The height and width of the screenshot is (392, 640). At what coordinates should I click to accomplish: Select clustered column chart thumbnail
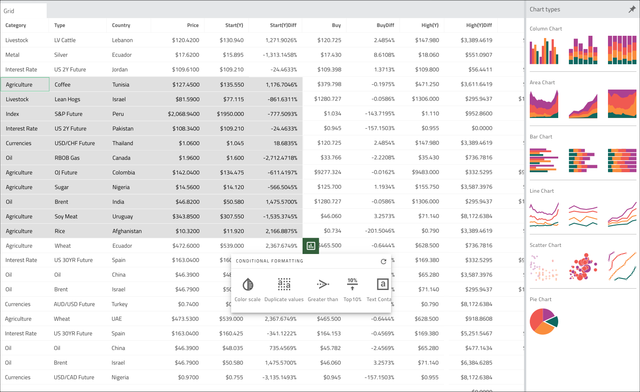[x=544, y=50]
